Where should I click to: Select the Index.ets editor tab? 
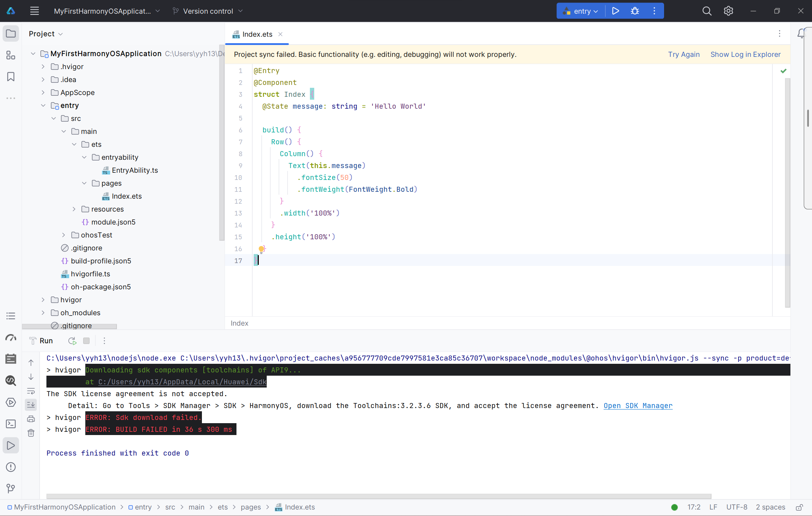257,34
